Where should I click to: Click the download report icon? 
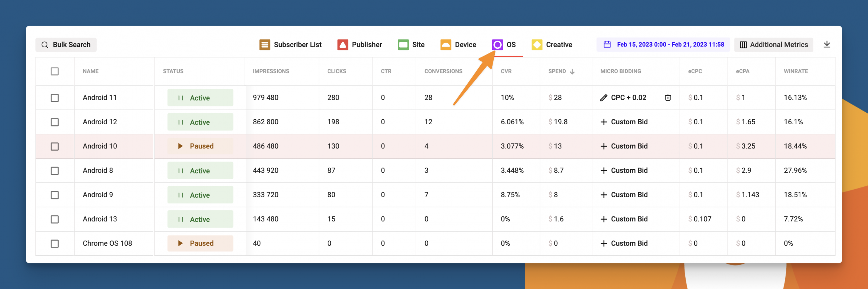coord(827,44)
